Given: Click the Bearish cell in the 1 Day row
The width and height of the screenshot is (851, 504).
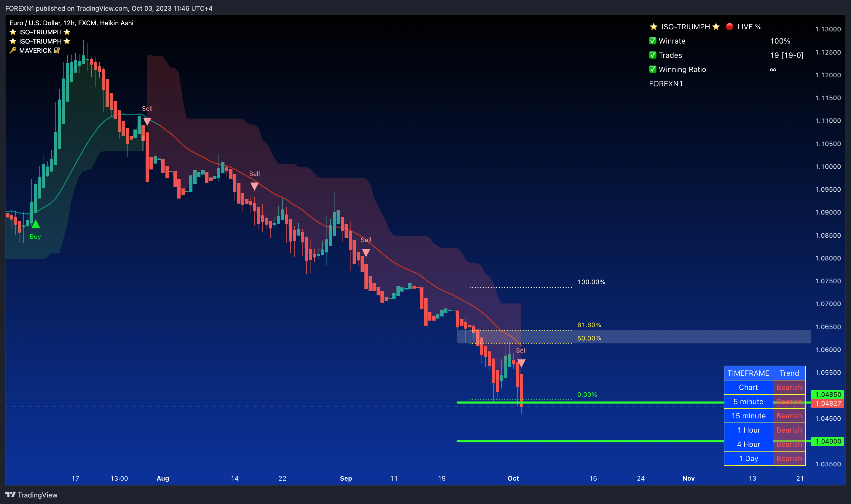Looking at the screenshot, I should click(789, 458).
